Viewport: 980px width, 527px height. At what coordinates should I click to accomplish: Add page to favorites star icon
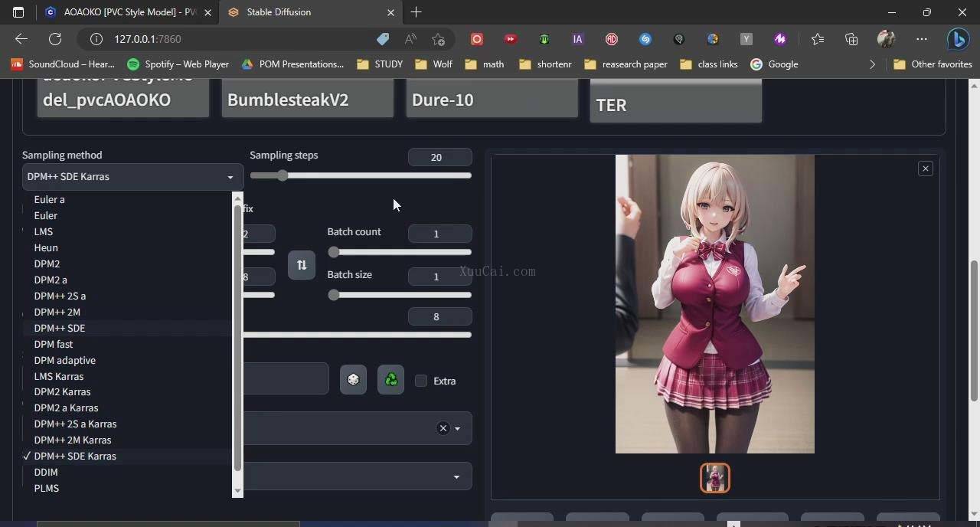point(438,39)
